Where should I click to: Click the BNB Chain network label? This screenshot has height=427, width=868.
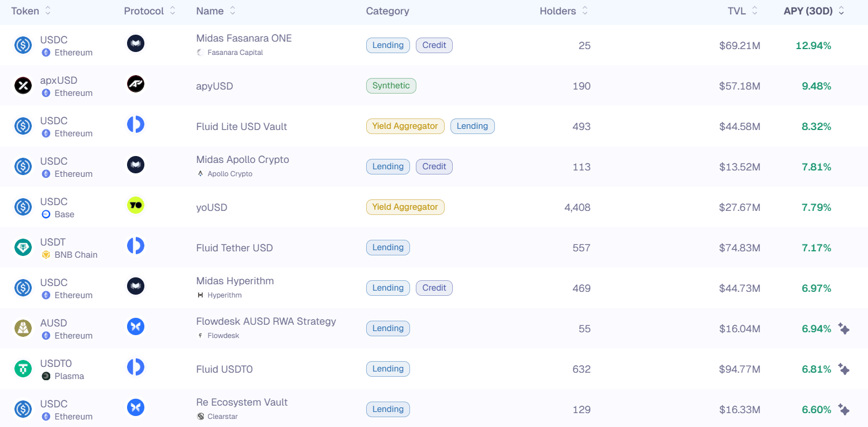[x=76, y=255]
